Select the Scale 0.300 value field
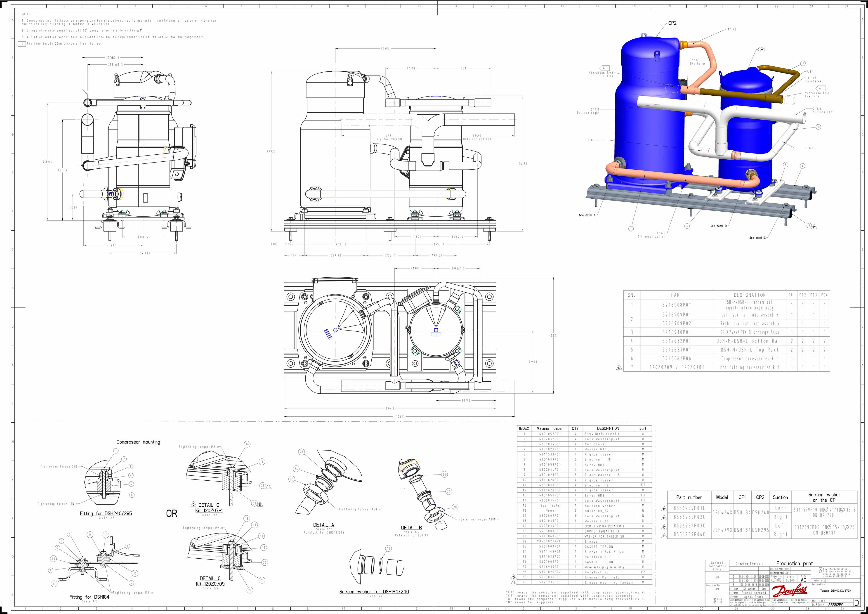The height and width of the screenshot is (614, 868). point(790,581)
